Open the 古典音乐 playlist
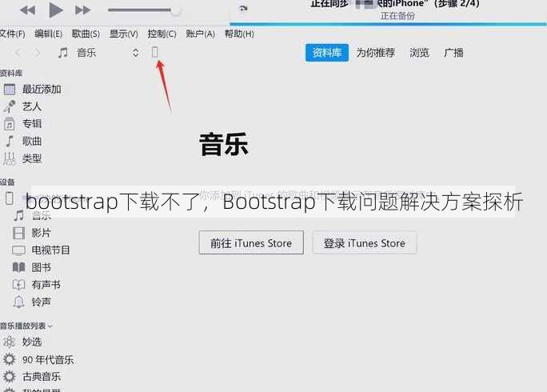 pyautogui.click(x=42, y=377)
